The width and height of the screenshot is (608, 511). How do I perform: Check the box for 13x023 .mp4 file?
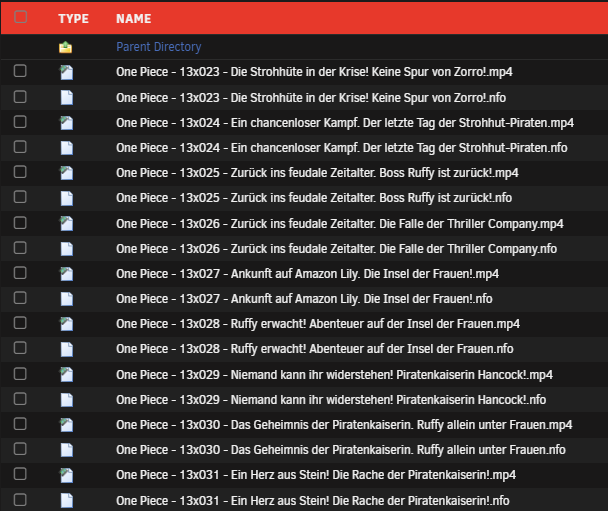[20, 72]
